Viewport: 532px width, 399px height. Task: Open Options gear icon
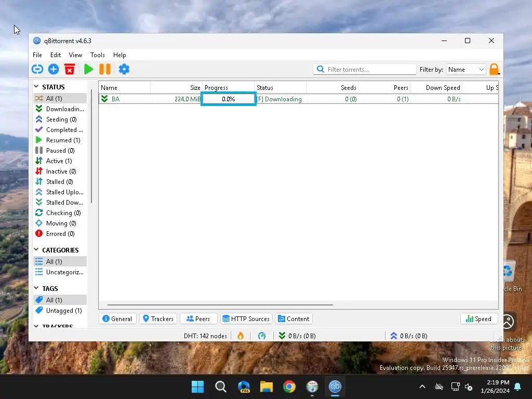[x=124, y=69]
